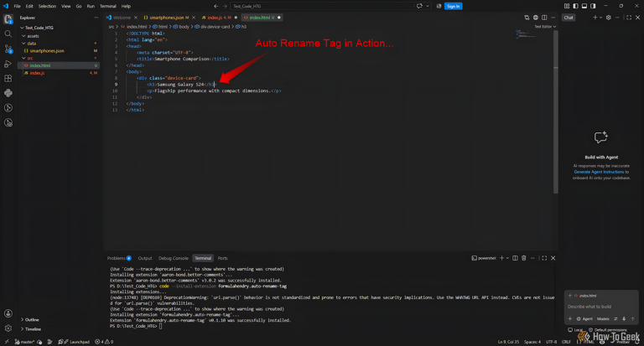Click the Sign In button
The width and height of the screenshot is (644, 346).
(453, 6)
